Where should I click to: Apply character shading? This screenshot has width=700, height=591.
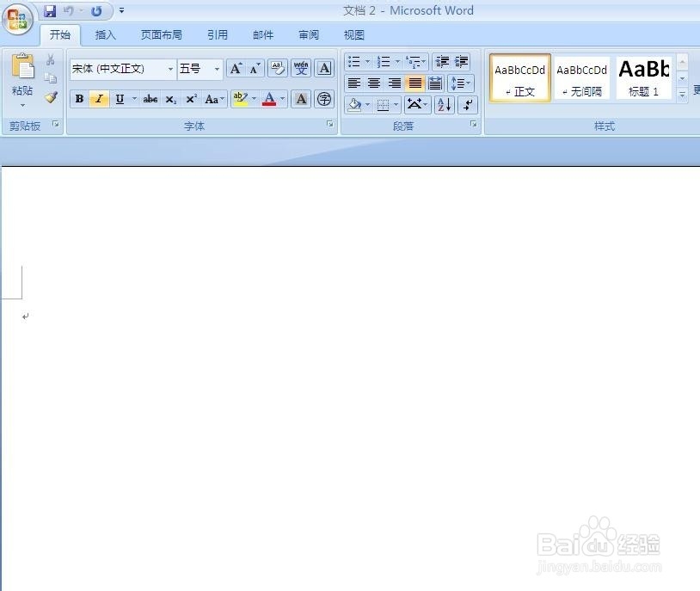click(301, 99)
